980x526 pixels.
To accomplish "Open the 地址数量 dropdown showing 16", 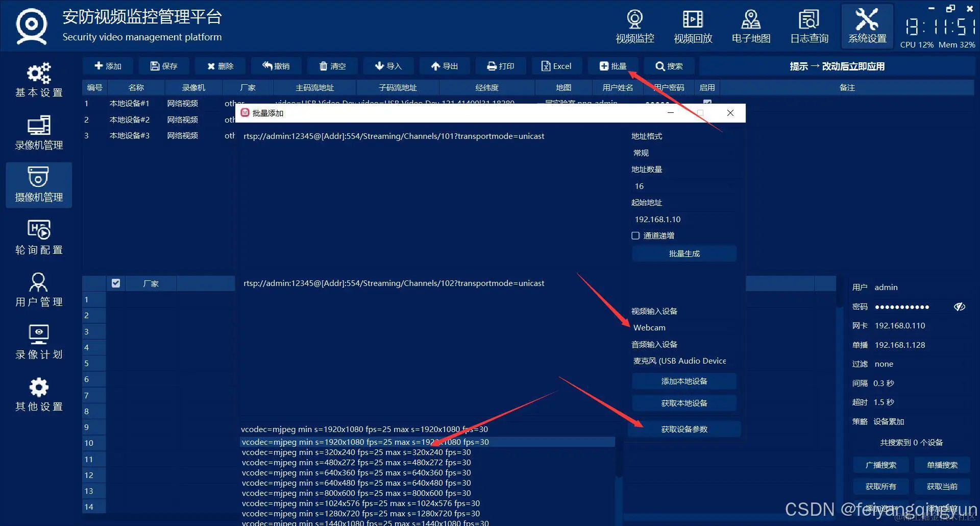I will [684, 186].
